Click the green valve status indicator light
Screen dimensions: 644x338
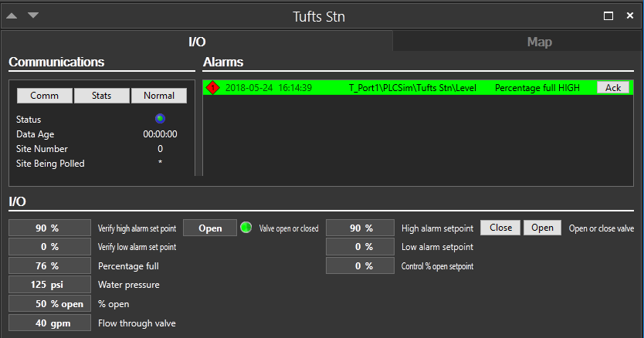[x=246, y=228]
